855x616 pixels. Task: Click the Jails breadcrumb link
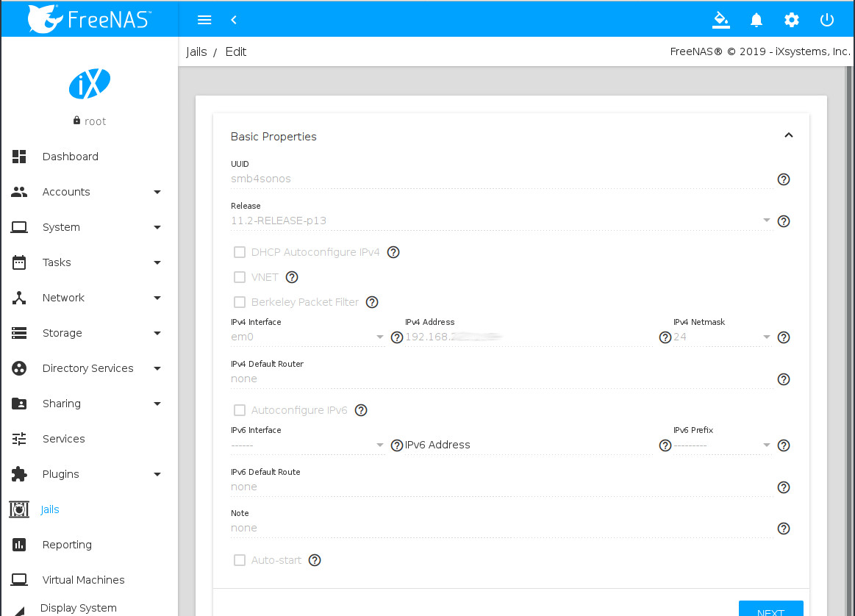pyautogui.click(x=196, y=51)
